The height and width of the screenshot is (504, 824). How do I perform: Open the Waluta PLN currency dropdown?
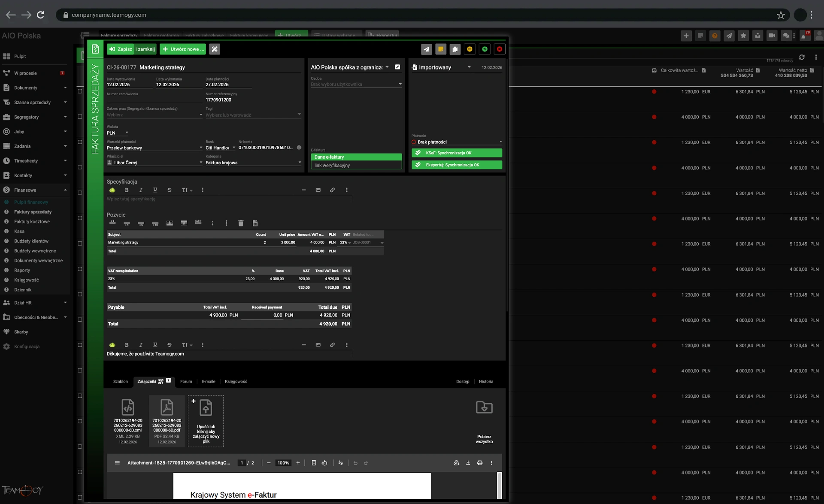[x=118, y=133]
